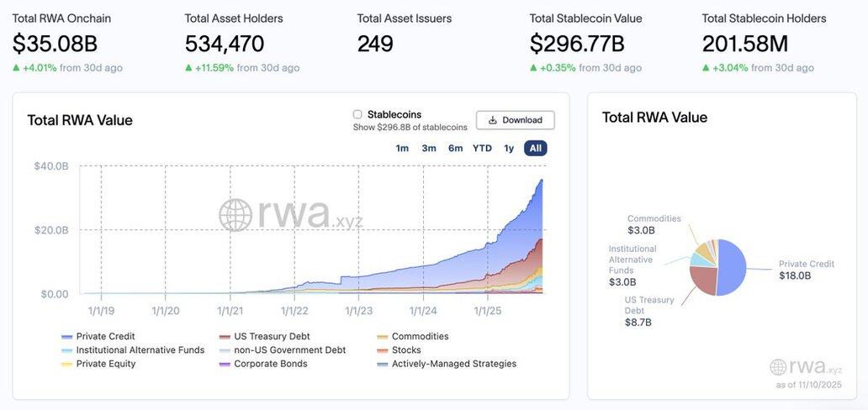
Task: Toggle US Treasury Debt legend swatch
Action: [x=225, y=337]
